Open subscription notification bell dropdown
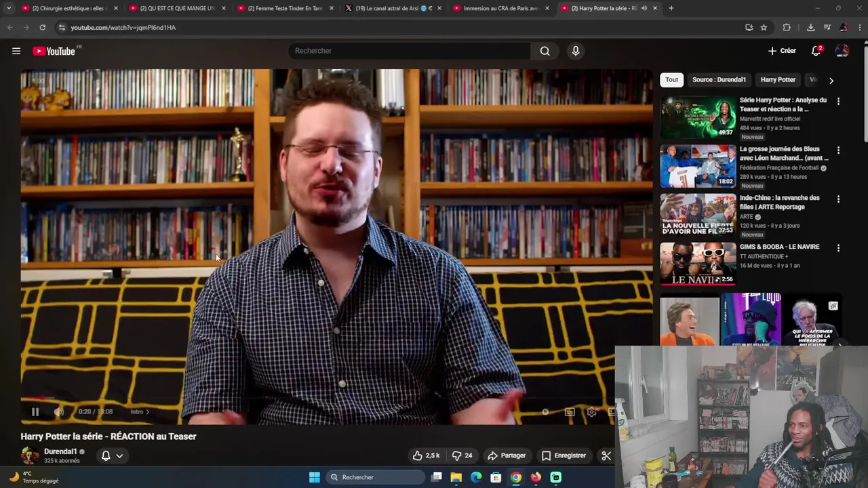Viewport: 868px width, 488px height. coord(112,455)
